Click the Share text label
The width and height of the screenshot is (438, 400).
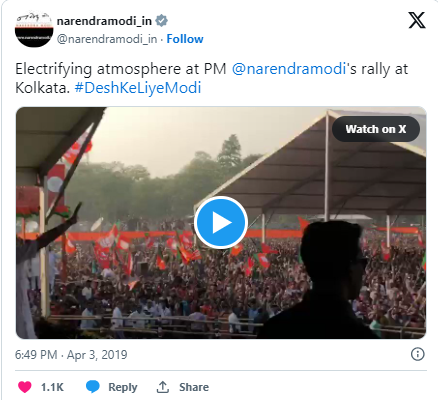tap(194, 387)
